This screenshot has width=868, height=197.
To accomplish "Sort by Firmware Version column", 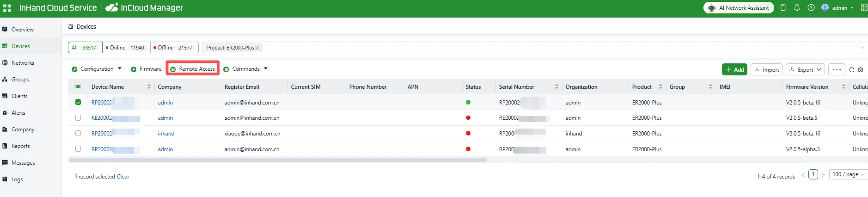I will click(844, 86).
